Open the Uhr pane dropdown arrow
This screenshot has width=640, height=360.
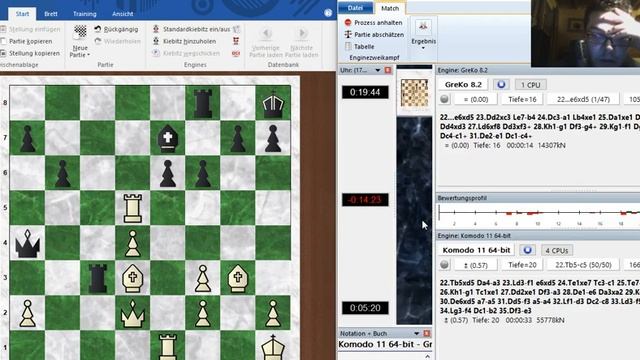point(378,70)
